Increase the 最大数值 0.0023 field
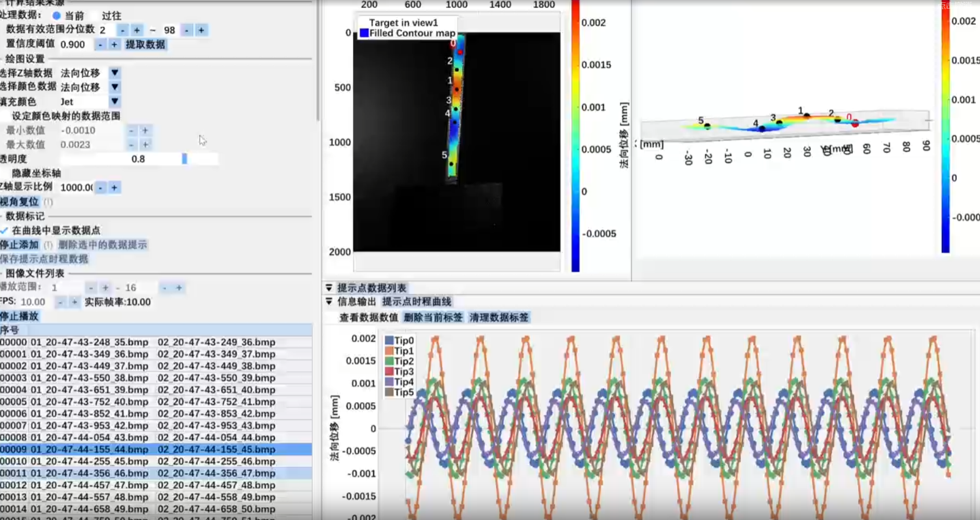Image resolution: width=980 pixels, height=520 pixels. pos(146,145)
